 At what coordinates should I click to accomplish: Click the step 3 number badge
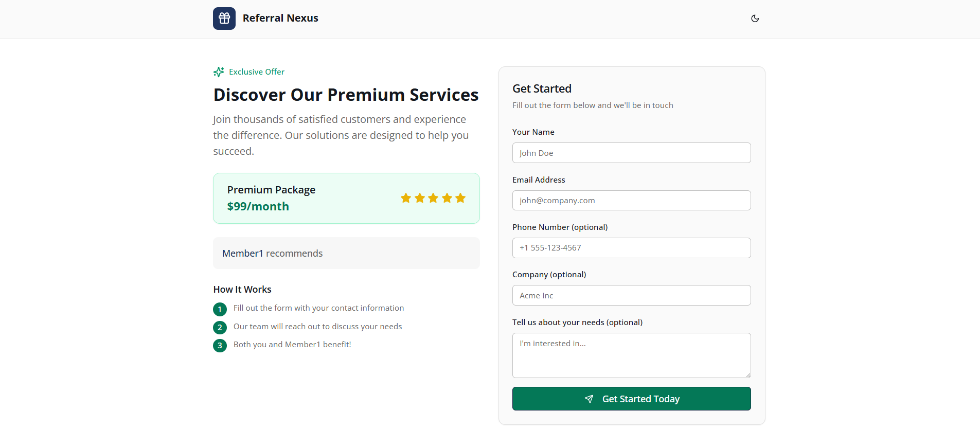[x=220, y=345]
